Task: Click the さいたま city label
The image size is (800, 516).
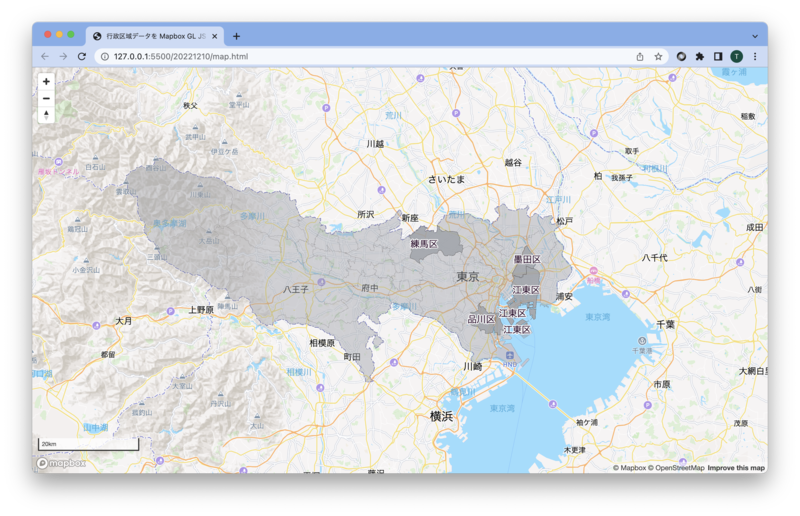Action: (x=446, y=179)
